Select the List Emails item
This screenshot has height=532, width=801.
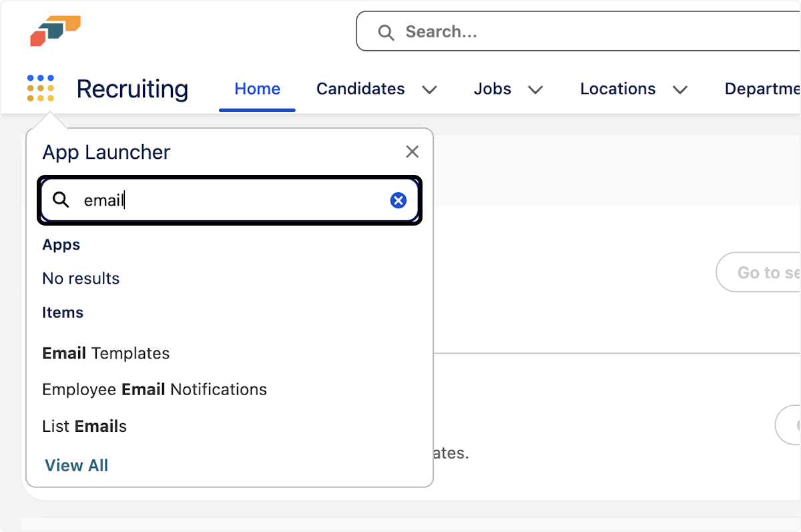click(x=84, y=426)
